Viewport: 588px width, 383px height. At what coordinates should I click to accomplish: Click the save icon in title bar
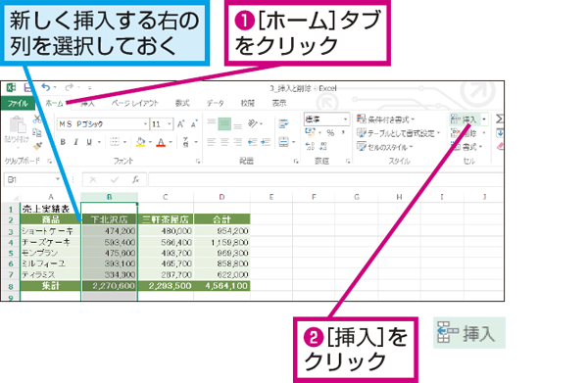pos(27,88)
